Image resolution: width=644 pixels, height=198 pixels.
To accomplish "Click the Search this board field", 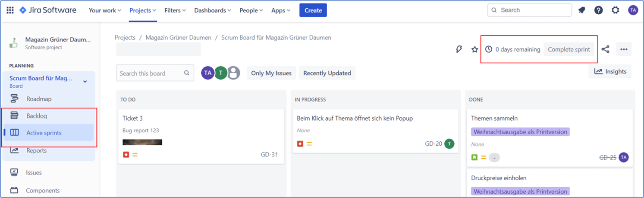I will [x=151, y=73].
